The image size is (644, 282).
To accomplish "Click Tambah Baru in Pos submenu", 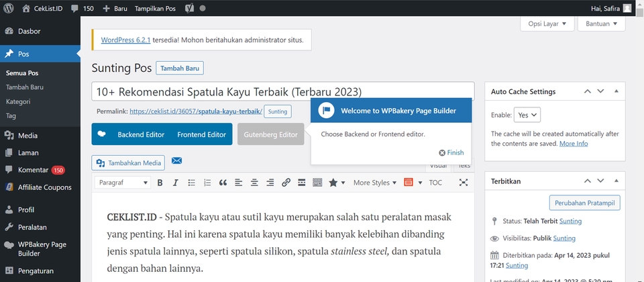I will tap(25, 87).
